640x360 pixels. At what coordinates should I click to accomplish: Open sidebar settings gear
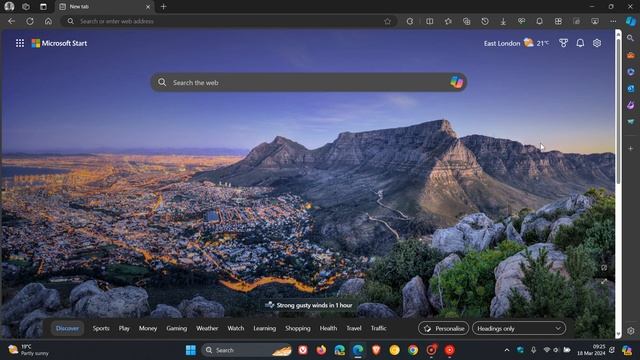tap(631, 331)
